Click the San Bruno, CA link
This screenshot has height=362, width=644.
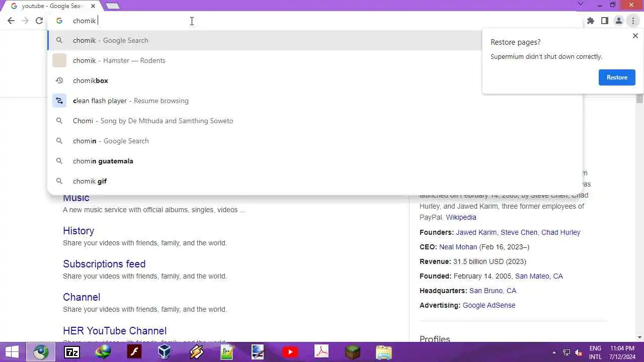point(493,291)
